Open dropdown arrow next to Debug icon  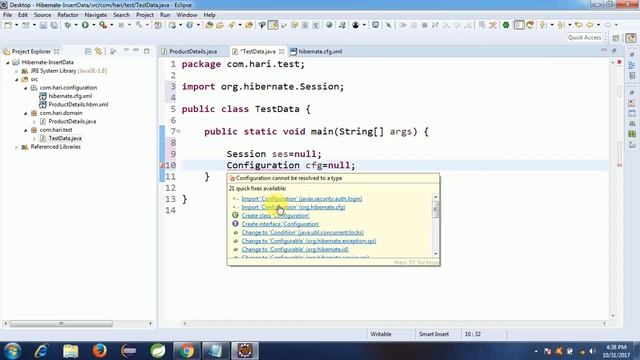pyautogui.click(x=76, y=25)
